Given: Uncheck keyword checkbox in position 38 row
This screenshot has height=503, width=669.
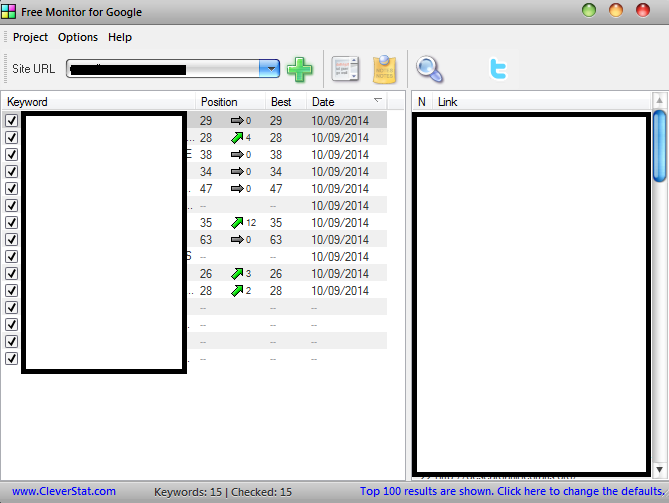Looking at the screenshot, I should pos(12,154).
